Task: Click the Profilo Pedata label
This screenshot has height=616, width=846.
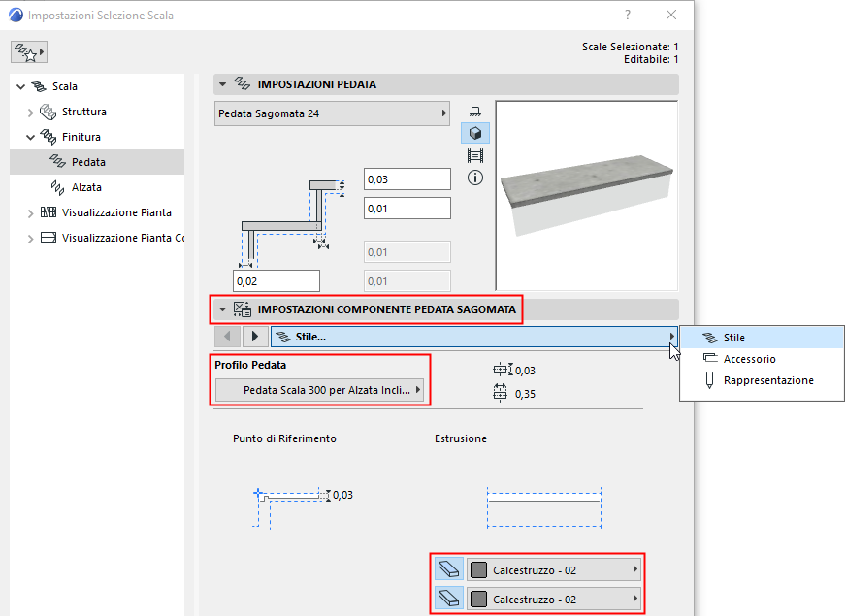Action: [250, 365]
